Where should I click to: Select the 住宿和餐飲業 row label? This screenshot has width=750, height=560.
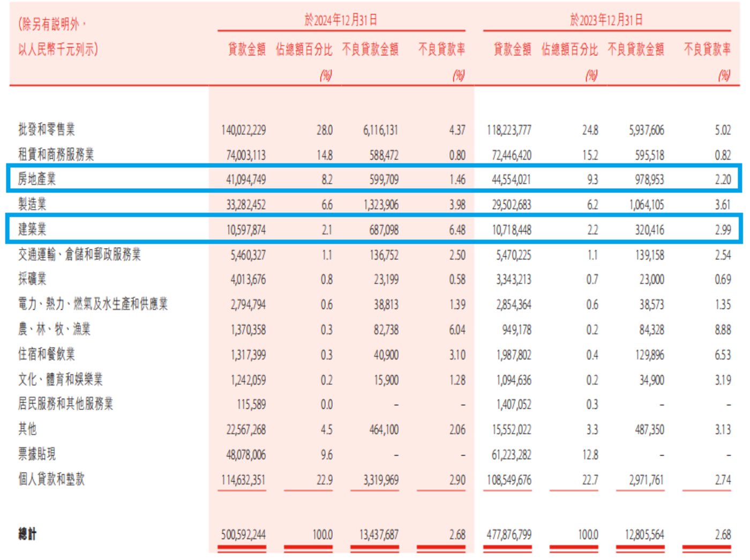point(47,354)
